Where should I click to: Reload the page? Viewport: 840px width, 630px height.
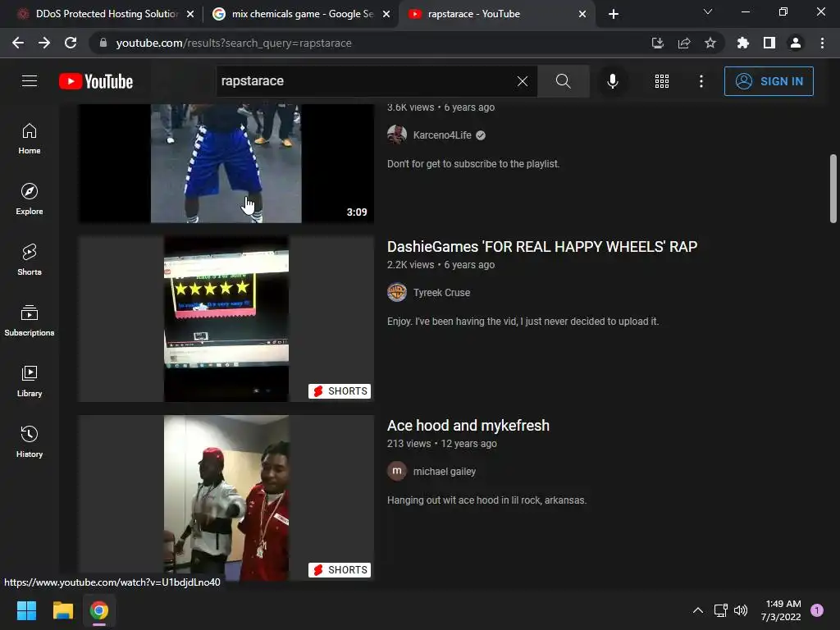tap(71, 43)
